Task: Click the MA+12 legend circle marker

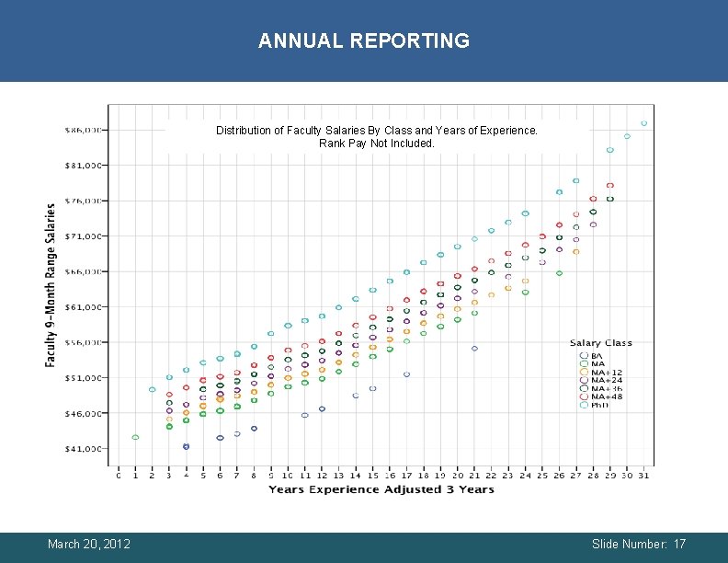Action: tap(584, 372)
